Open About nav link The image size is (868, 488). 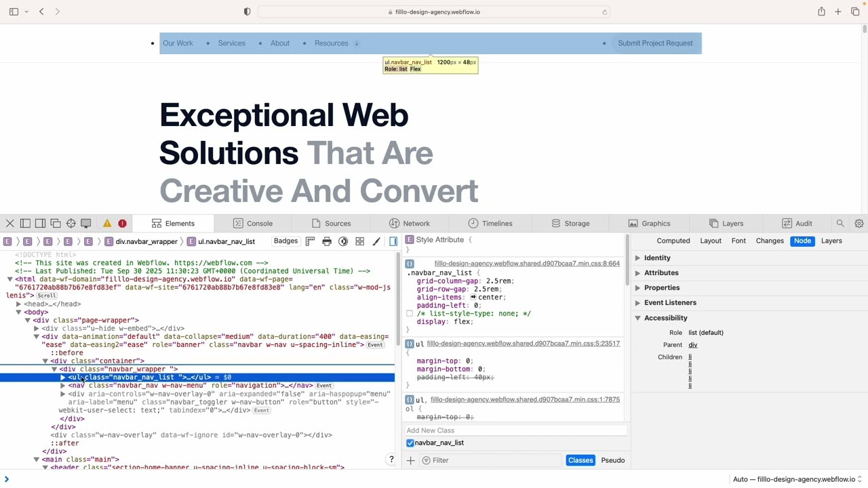coord(280,43)
